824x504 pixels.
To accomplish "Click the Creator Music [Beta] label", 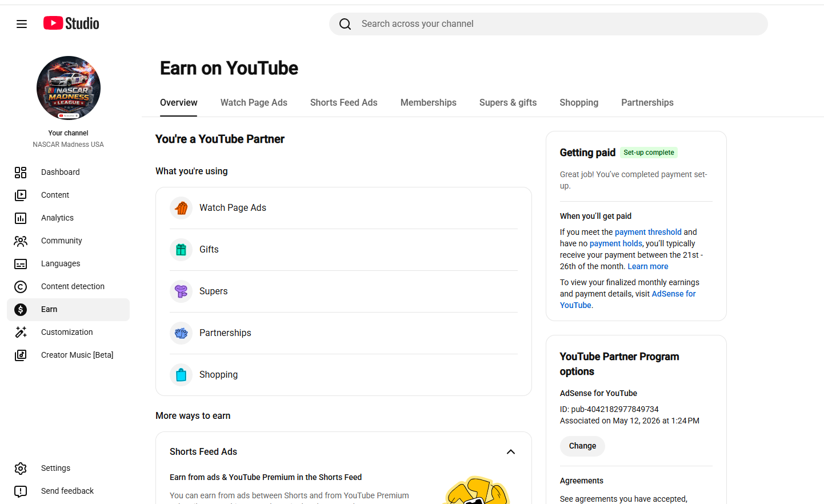I will (x=77, y=355).
